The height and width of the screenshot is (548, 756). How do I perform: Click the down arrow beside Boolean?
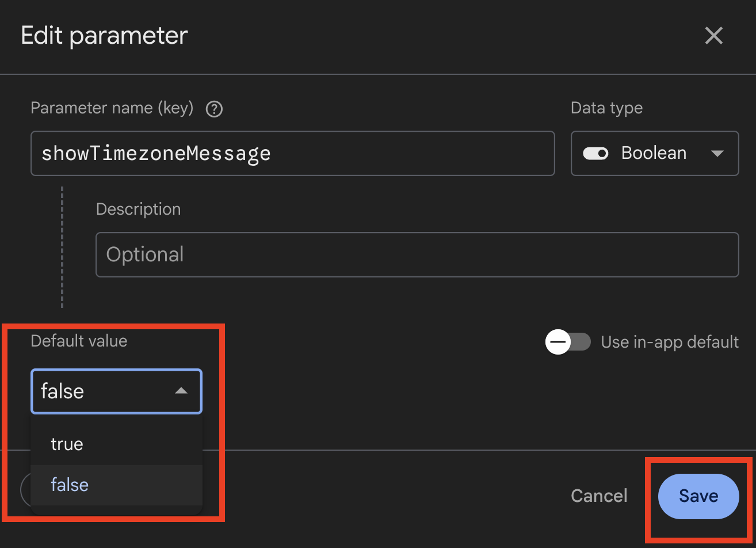click(x=717, y=154)
